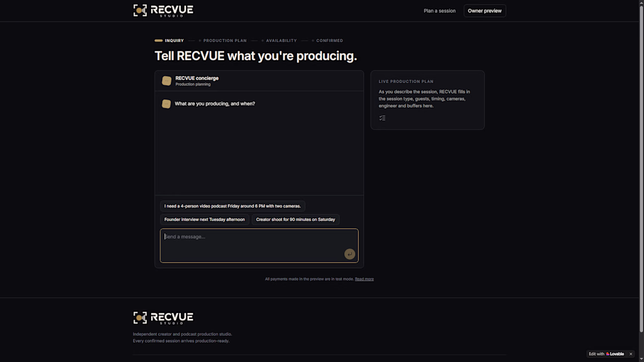The width and height of the screenshot is (644, 362).
Task: Select the Production Plan step
Action: point(222,40)
